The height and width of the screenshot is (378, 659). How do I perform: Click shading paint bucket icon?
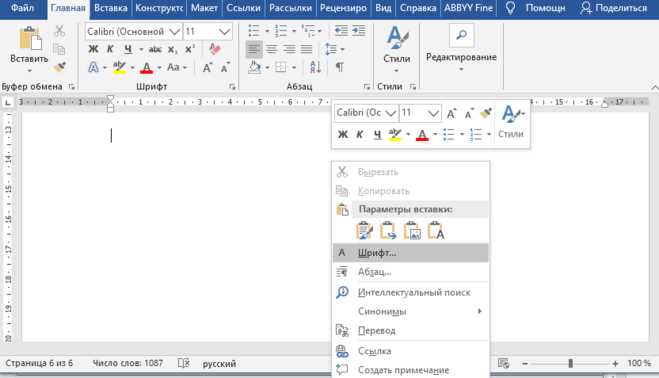[254, 67]
